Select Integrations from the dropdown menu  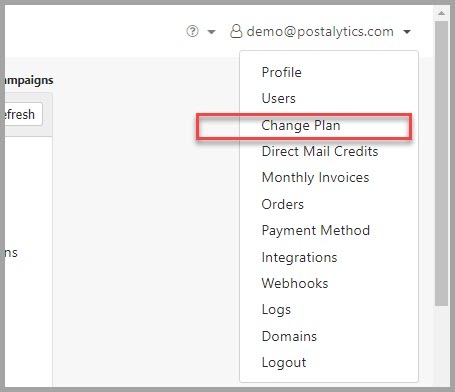(x=299, y=258)
